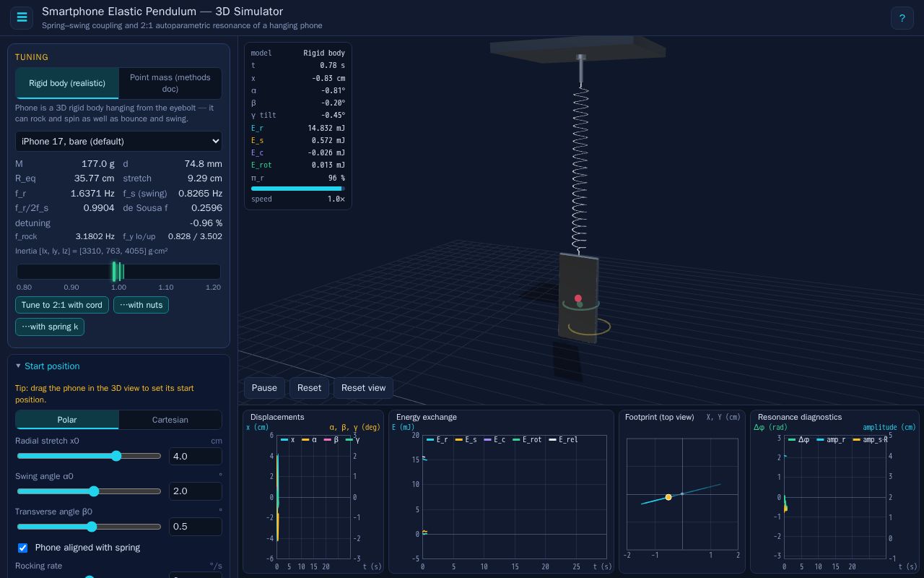Toggle E_s series in Energy legend

coord(466,439)
